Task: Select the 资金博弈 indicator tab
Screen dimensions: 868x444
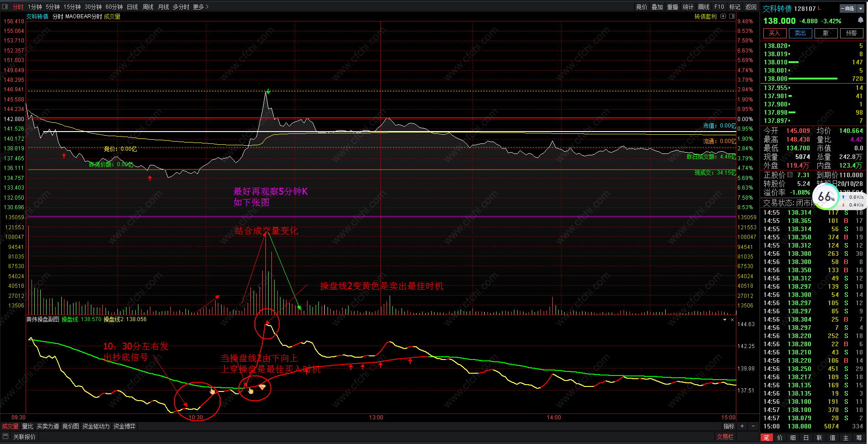Action: click(x=124, y=426)
